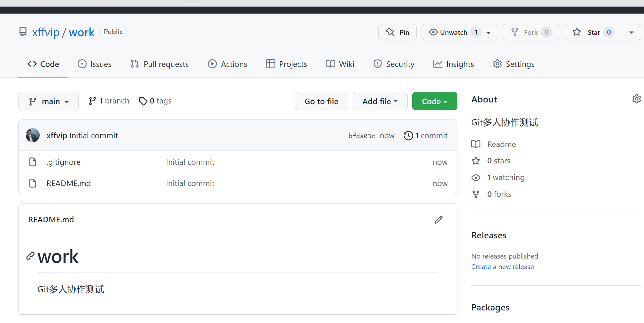Click Create a new release link
The width and height of the screenshot is (644, 323).
coord(502,267)
